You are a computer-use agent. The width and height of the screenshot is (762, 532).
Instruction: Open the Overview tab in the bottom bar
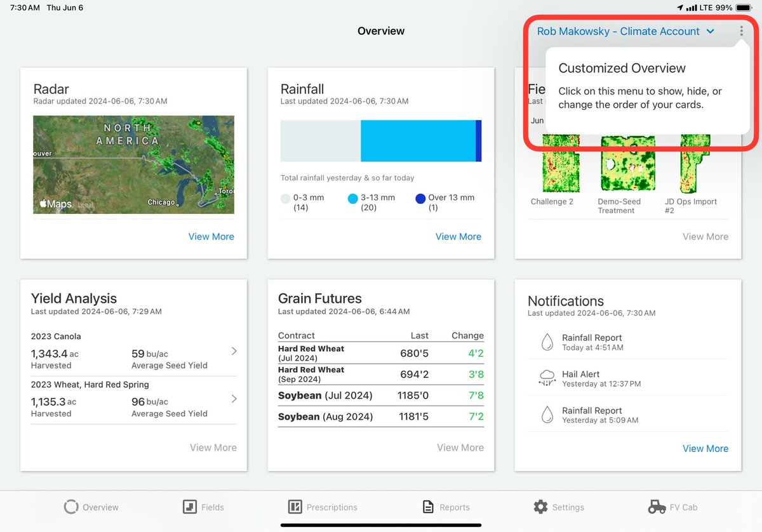(91, 507)
